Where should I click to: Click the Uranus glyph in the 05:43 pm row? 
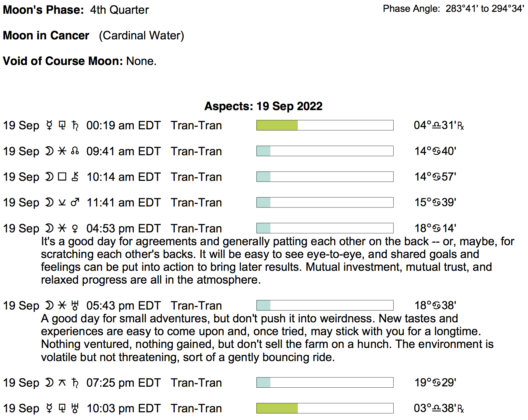tap(75, 305)
